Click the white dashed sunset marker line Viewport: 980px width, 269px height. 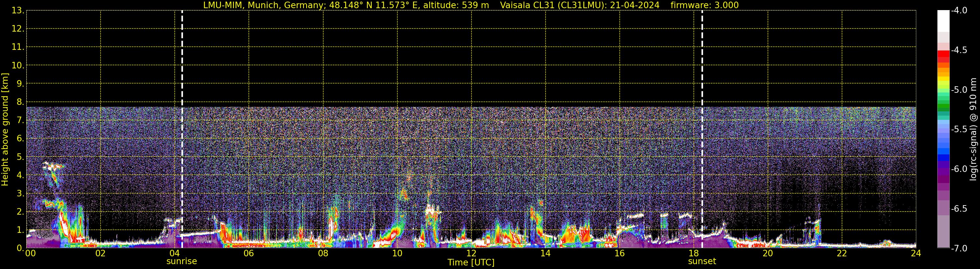click(702, 114)
